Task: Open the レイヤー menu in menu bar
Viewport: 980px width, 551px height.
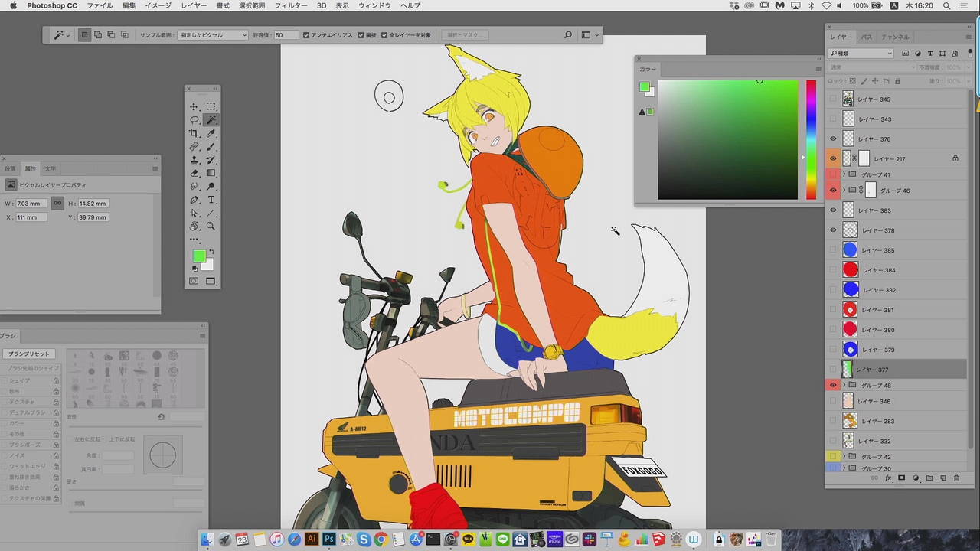Action: point(194,5)
